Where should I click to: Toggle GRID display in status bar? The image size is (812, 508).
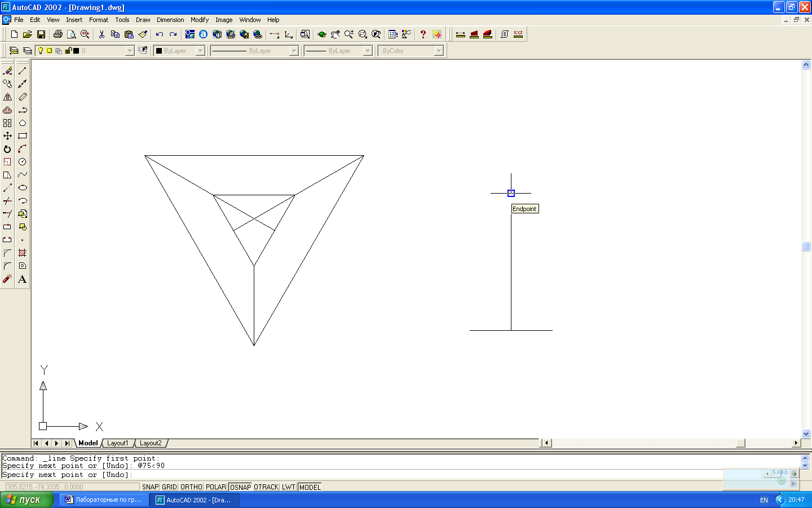pos(169,487)
